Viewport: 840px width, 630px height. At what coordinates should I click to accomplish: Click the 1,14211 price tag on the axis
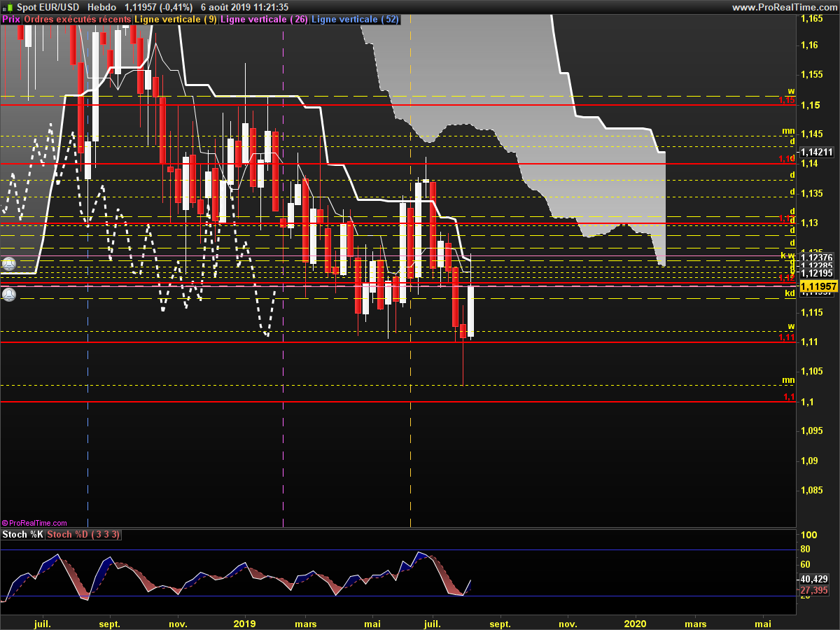[x=816, y=152]
